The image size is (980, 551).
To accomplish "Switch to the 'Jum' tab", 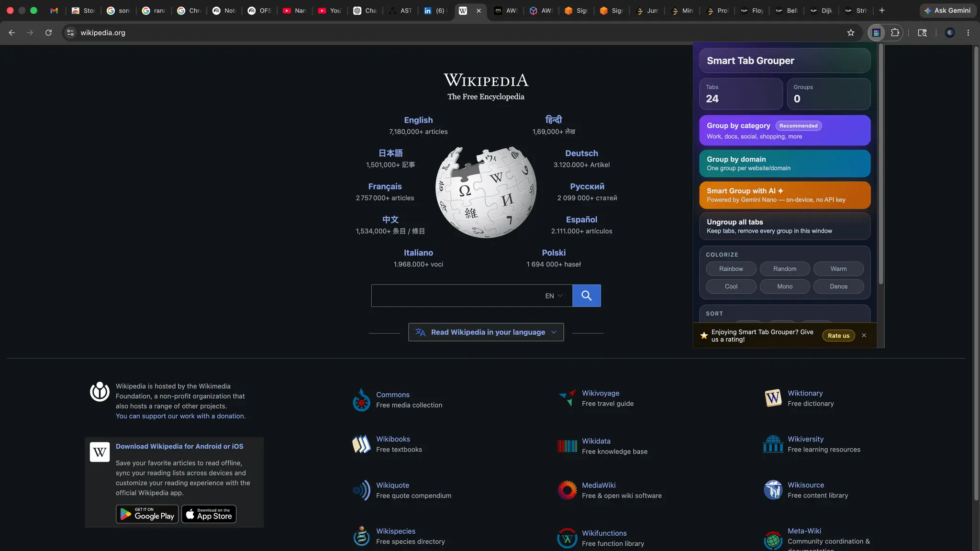I will 646,11.
